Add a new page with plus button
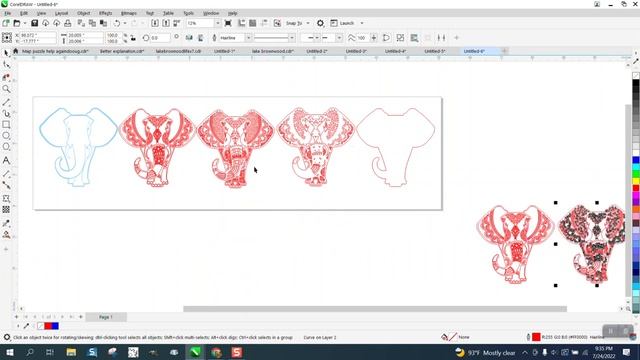This screenshot has height=360, width=640. [x=80, y=317]
